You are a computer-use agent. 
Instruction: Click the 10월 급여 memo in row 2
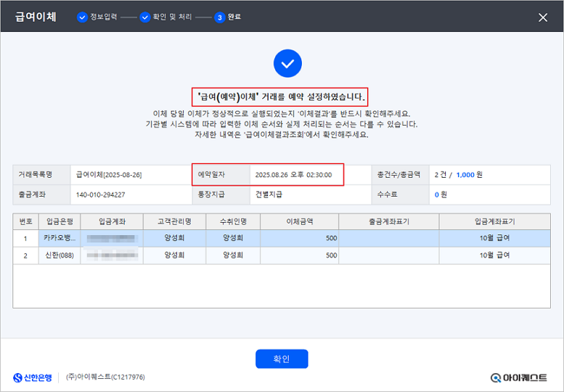(494, 256)
